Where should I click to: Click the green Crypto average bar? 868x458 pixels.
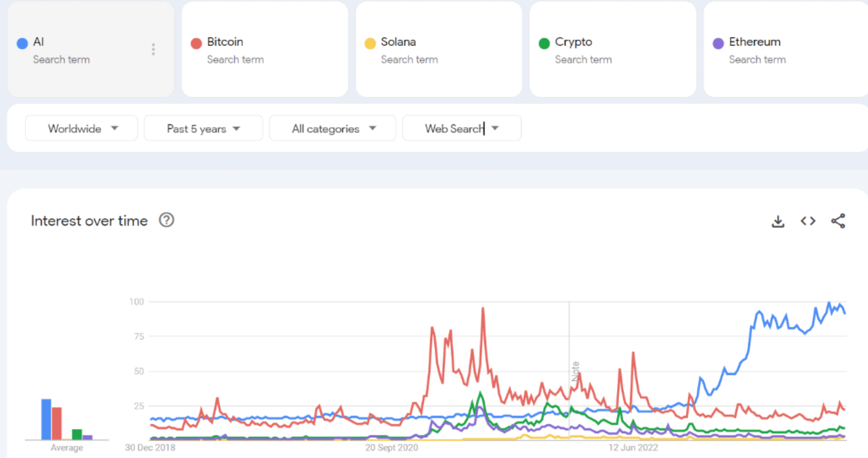coord(77,434)
